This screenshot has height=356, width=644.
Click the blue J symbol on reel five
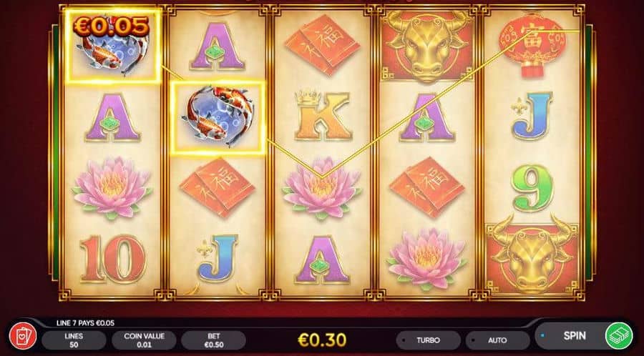[x=532, y=117]
